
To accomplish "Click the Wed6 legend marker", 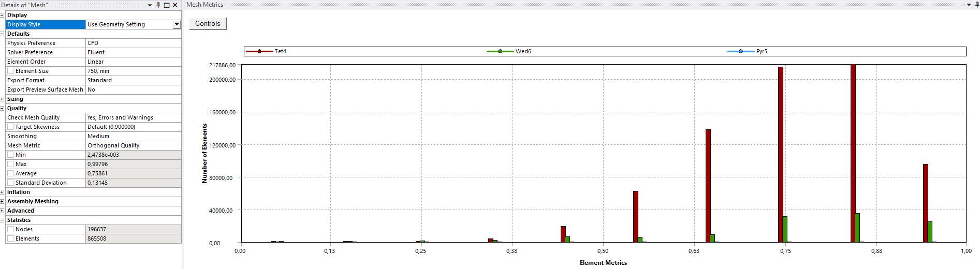I will (x=500, y=51).
